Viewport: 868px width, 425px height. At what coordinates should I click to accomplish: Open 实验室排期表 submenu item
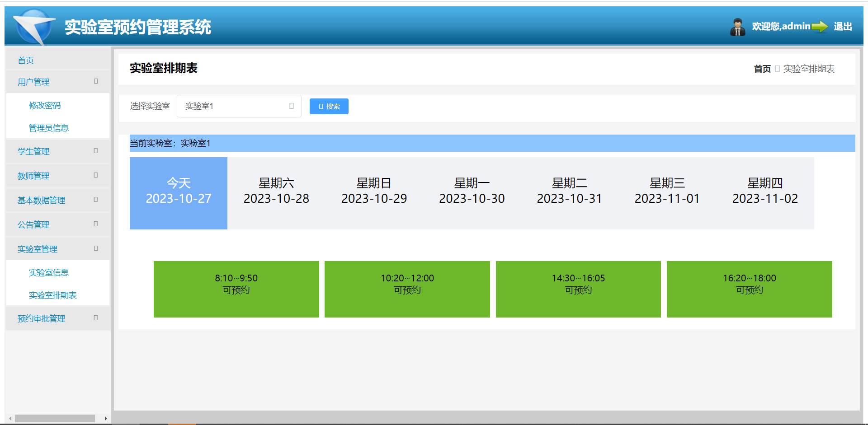tap(53, 295)
